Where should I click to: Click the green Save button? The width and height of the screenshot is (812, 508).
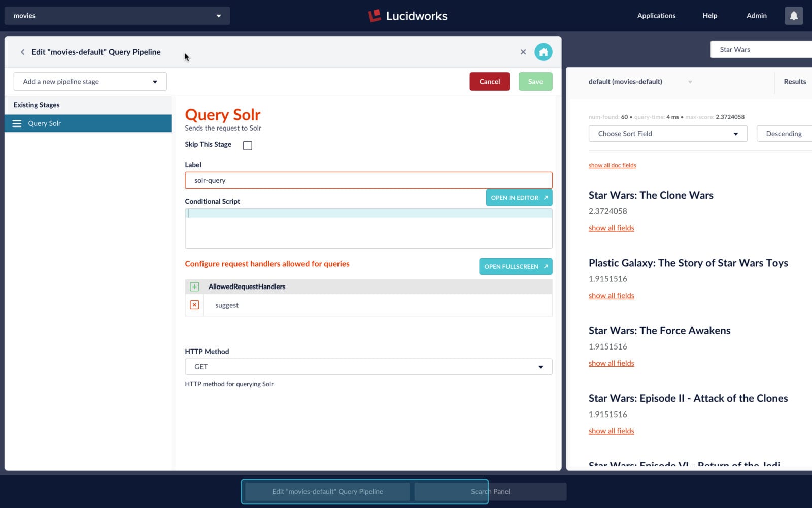click(x=535, y=82)
